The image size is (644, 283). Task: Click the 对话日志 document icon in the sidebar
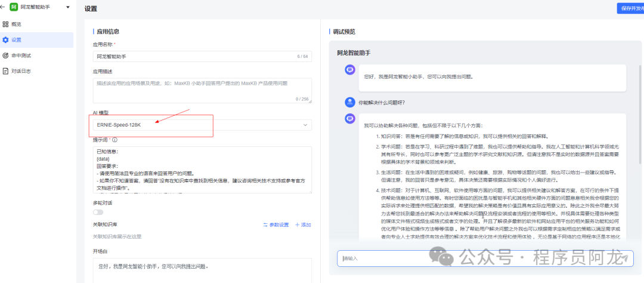[x=5, y=71]
